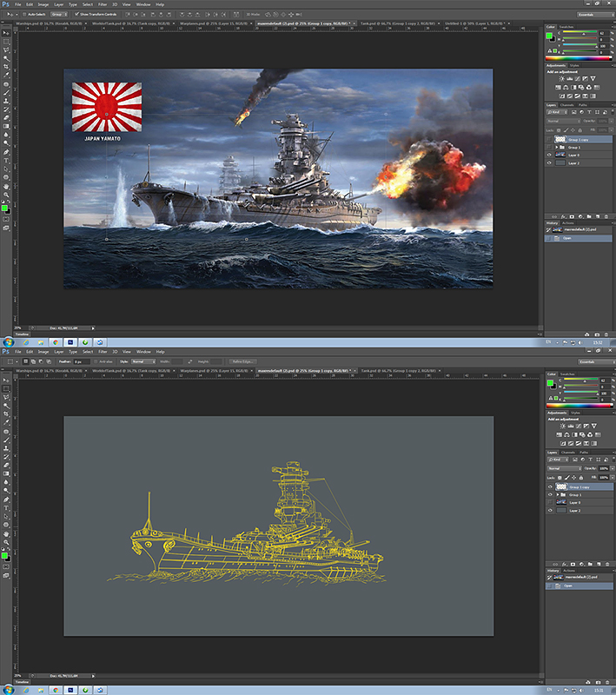
Task: Open Style Normal dropdown in lower options bar
Action: point(142,361)
